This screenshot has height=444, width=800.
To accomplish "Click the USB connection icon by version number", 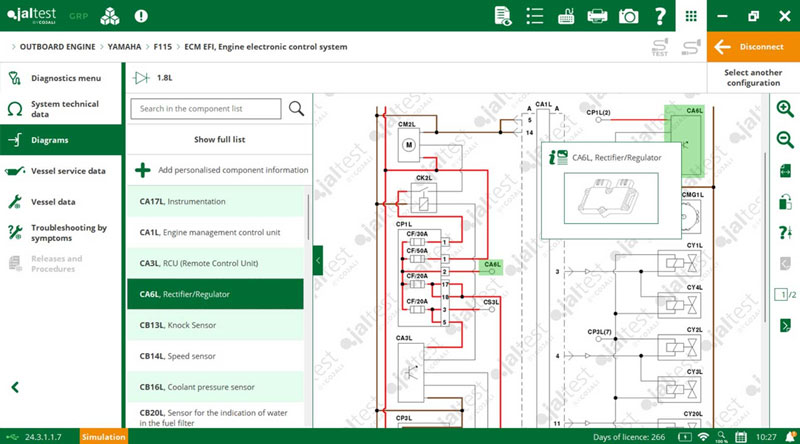I will point(13,437).
